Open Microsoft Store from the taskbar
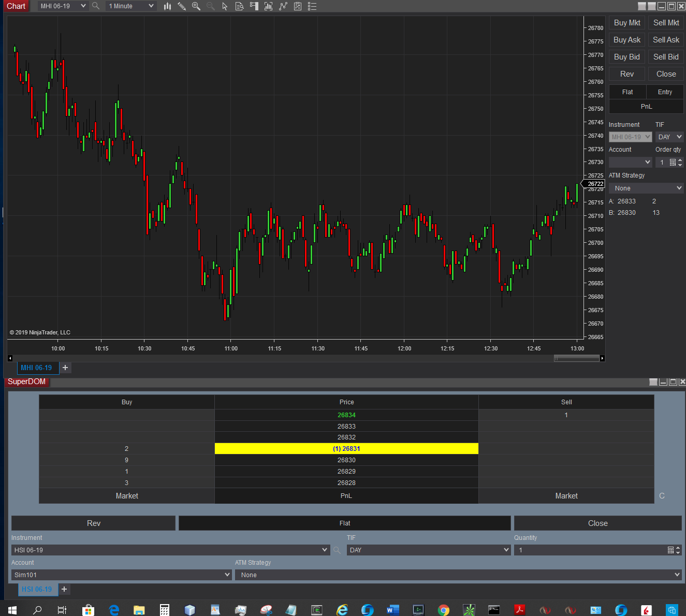The height and width of the screenshot is (616, 686). coord(87,610)
